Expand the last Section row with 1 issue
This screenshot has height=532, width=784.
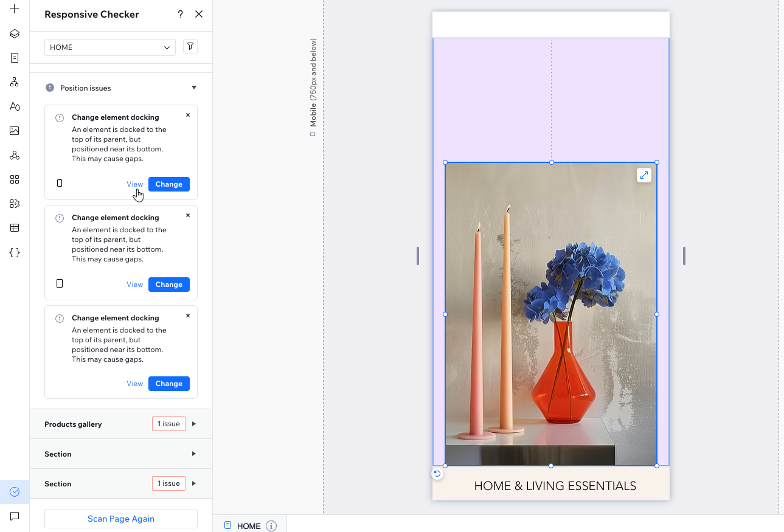194,483
